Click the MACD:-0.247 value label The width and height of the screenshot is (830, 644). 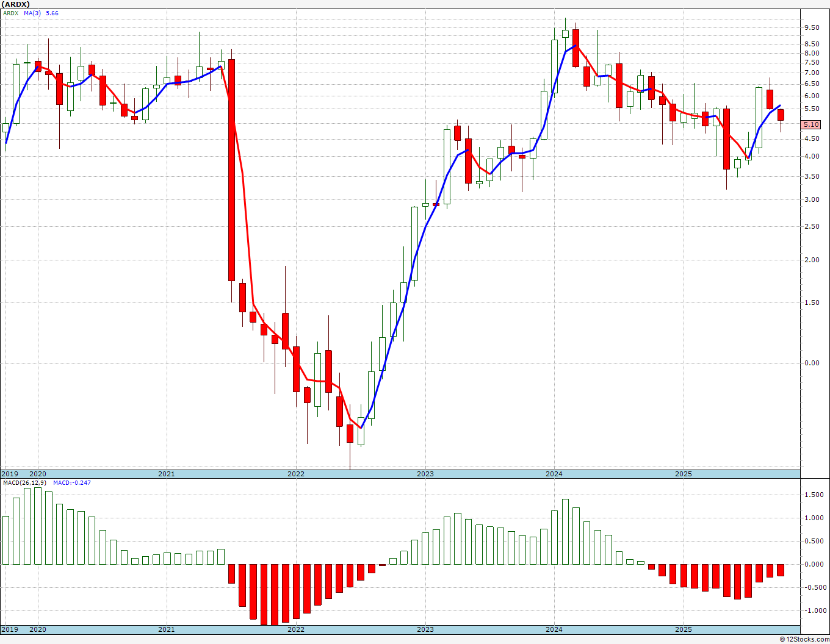click(72, 482)
